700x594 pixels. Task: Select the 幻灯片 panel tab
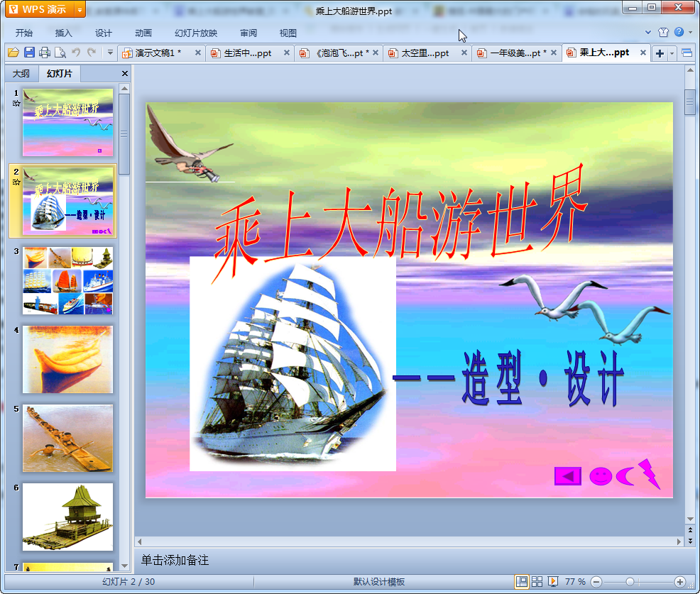coord(60,74)
